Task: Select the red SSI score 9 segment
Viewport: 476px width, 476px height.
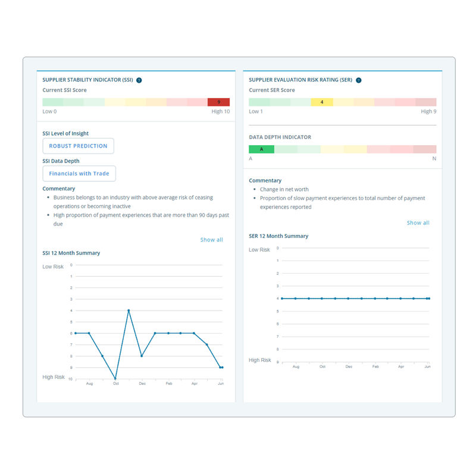Action: pos(218,102)
